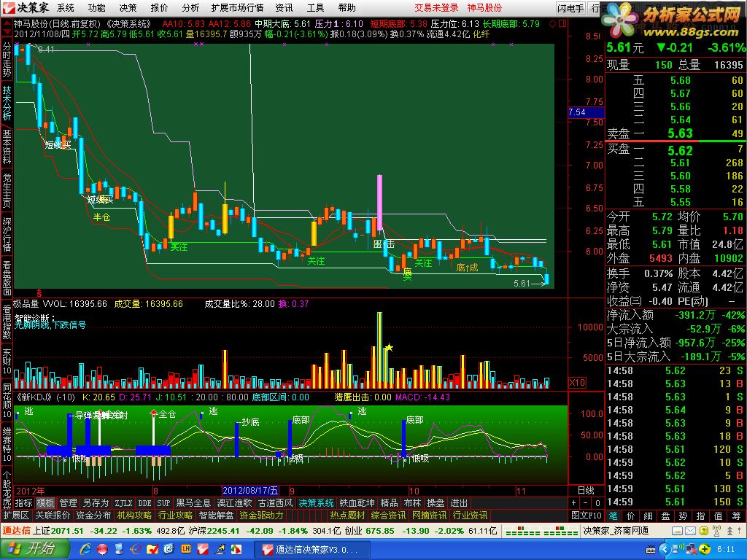The height and width of the screenshot is (560, 747).
Task: Switch to the 笔 tick detail tab
Action: click(x=613, y=516)
